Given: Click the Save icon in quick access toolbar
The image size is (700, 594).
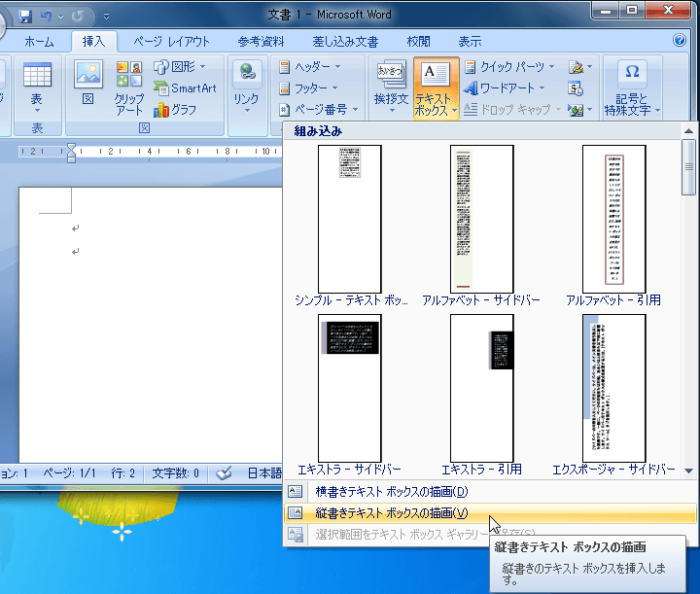Looking at the screenshot, I should pos(25,17).
